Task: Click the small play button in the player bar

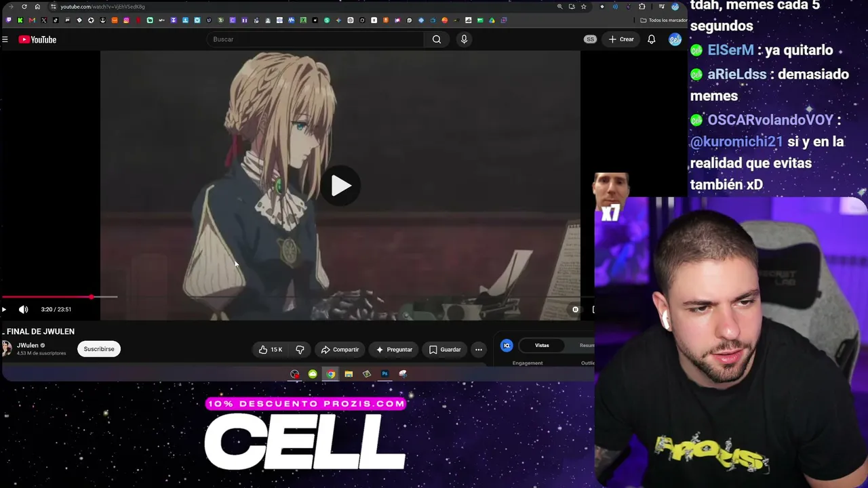Action: pyautogui.click(x=4, y=310)
